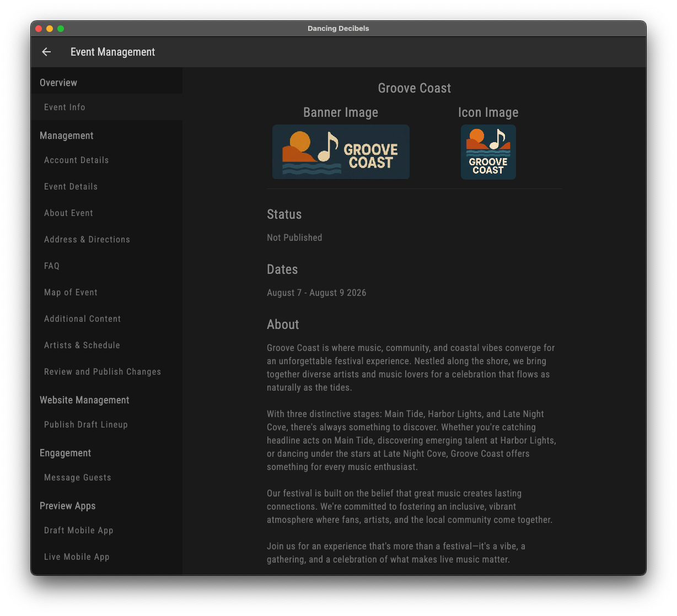This screenshot has height=616, width=677.
Task: Open Account Details settings
Action: 76,160
